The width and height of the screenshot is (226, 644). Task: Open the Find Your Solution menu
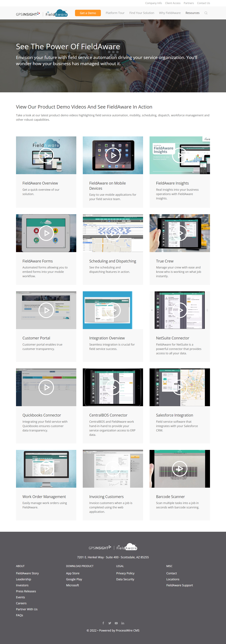(142, 13)
